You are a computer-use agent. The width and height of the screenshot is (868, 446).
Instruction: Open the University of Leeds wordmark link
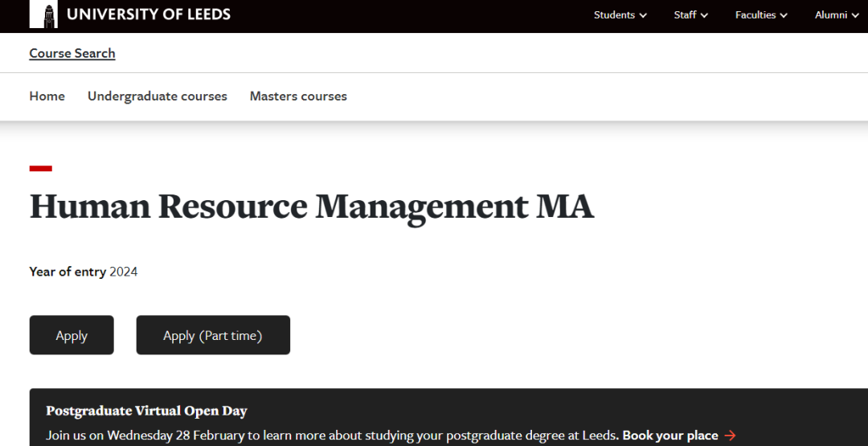tap(149, 14)
